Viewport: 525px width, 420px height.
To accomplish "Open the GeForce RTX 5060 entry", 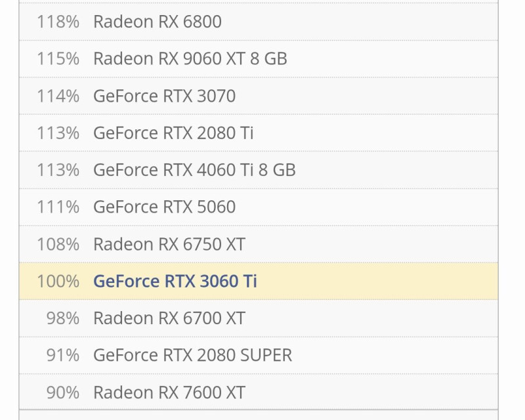I will pos(164,207).
